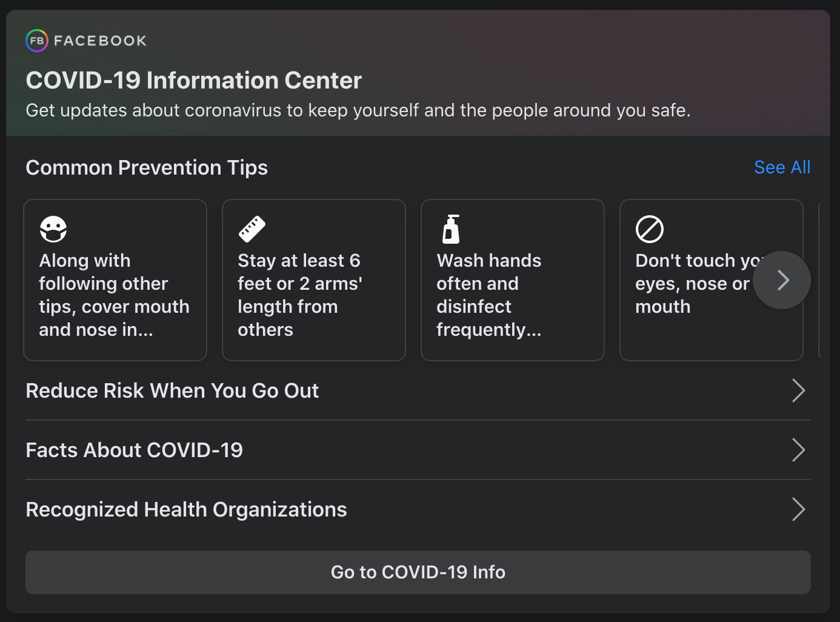This screenshot has height=622, width=840.
Task: Expand the Reduce Risk When You Go Out row
Action: coord(172,390)
